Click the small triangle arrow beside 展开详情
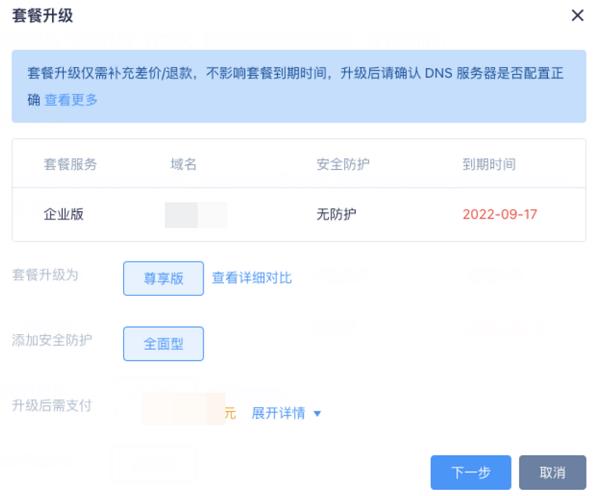 click(317, 413)
